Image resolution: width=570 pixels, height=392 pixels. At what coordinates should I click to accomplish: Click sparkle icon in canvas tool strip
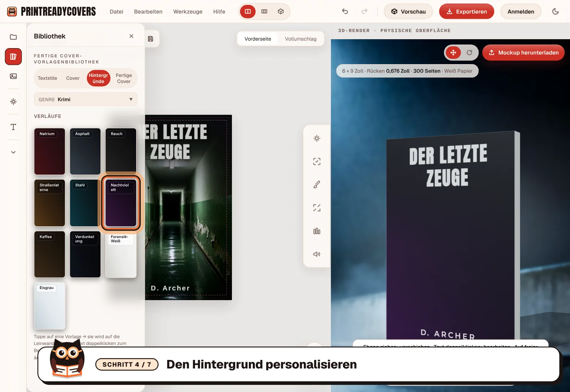[317, 138]
